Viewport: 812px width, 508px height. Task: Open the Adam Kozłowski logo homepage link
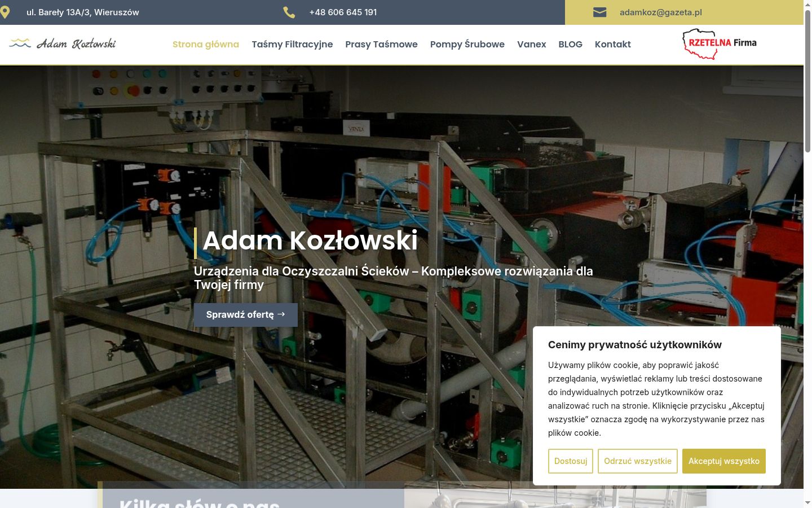point(63,44)
